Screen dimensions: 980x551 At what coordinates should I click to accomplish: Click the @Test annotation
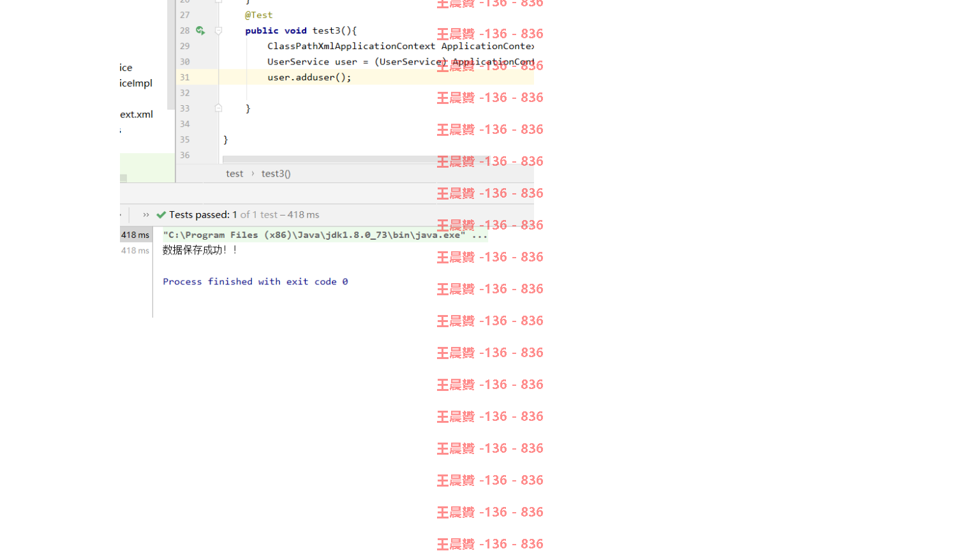coord(258,15)
